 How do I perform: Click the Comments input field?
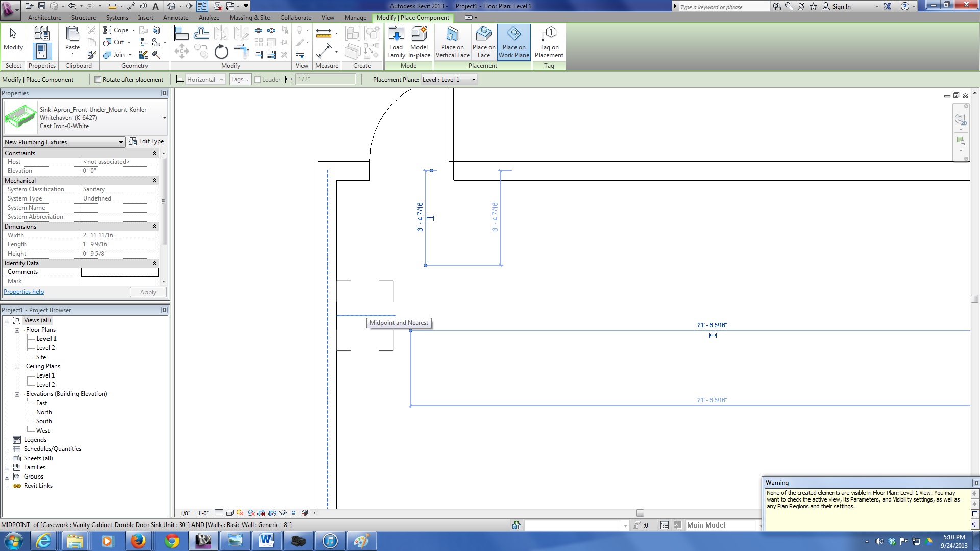pos(119,272)
